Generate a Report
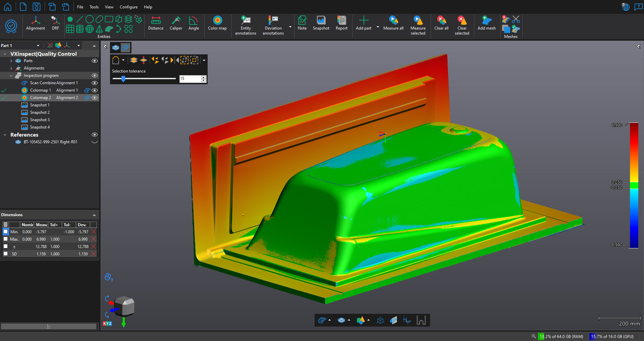644x341 pixels. 341,23
